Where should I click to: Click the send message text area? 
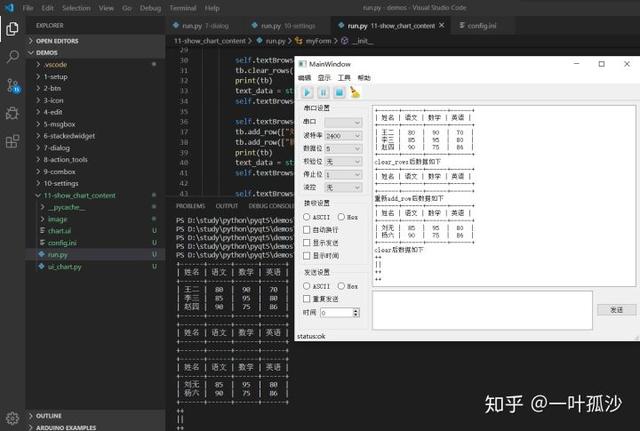pyautogui.click(x=482, y=310)
